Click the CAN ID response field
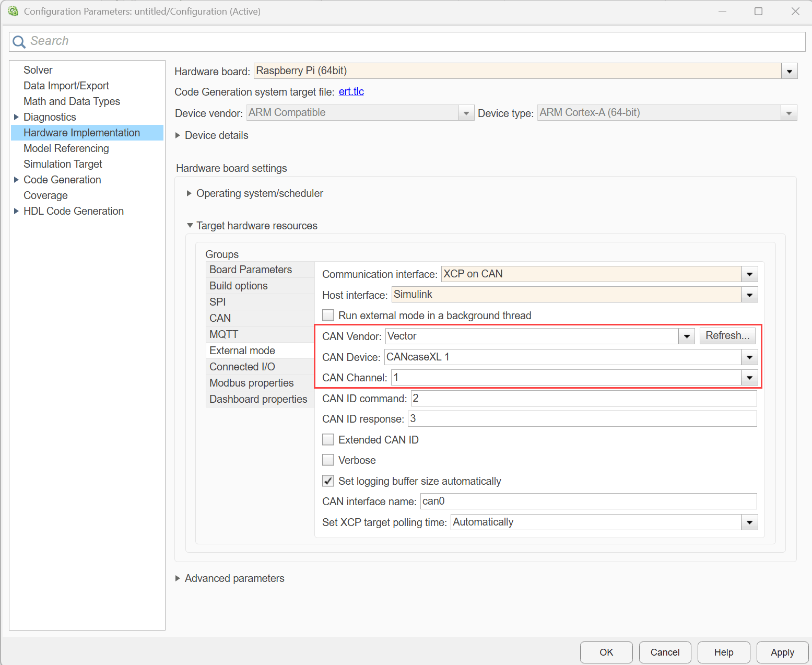812x665 pixels. tap(582, 419)
